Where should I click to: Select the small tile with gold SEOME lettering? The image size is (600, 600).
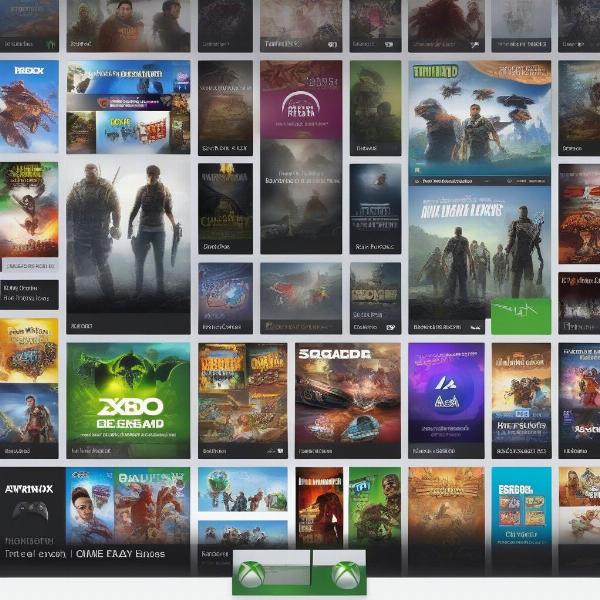tap(375, 298)
